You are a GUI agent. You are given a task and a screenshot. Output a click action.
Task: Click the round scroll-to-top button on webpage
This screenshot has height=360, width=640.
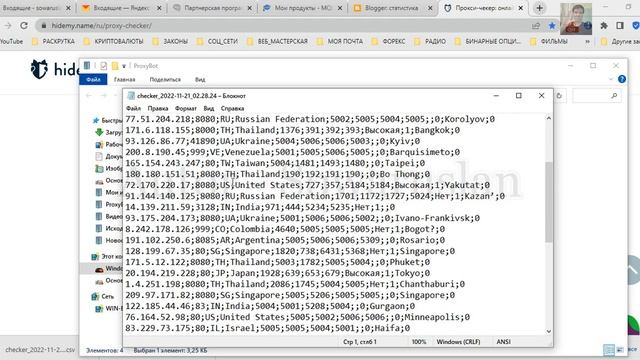(633, 270)
